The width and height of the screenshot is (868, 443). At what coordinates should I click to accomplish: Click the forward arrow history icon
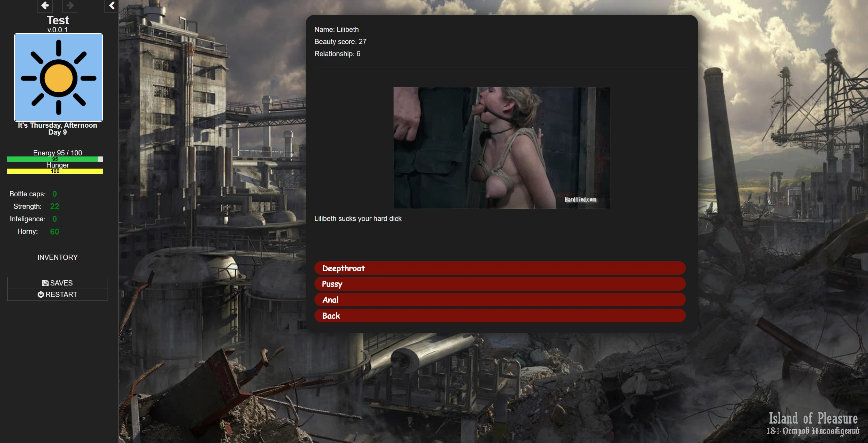coord(70,6)
